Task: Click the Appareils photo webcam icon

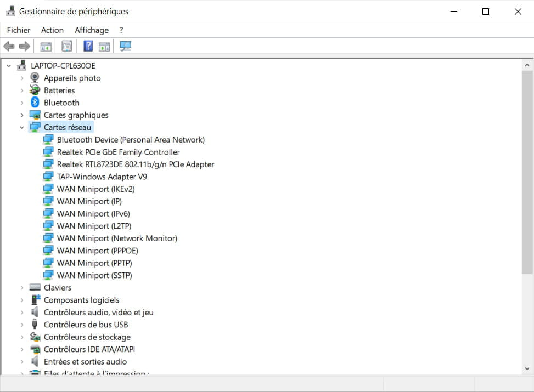Action: pos(35,78)
